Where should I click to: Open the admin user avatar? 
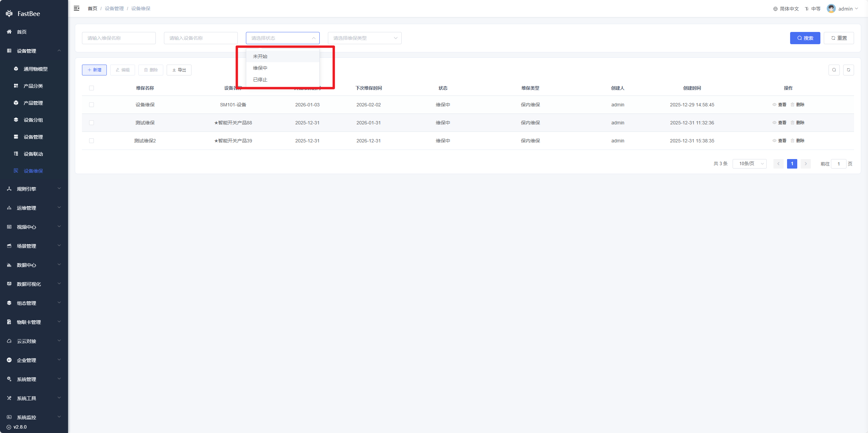831,8
